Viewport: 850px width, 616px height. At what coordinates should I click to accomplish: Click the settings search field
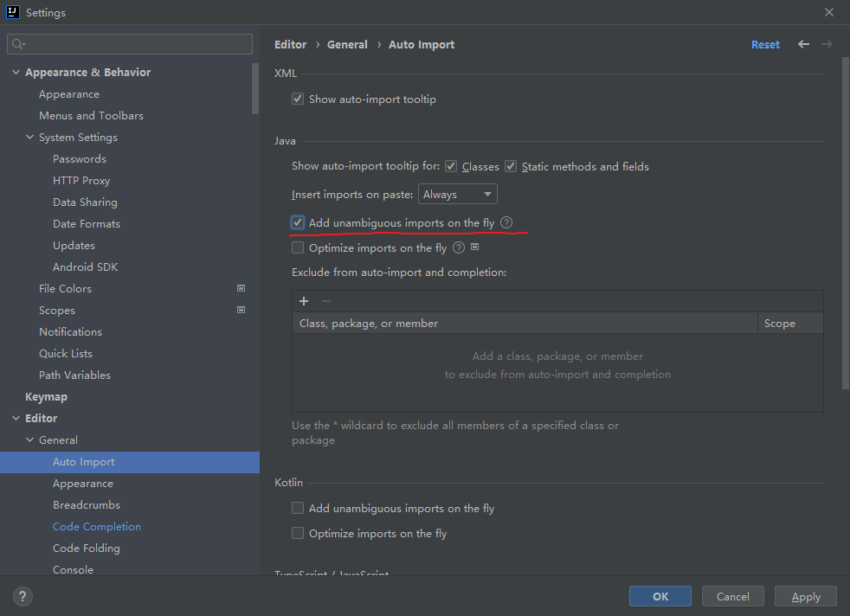click(130, 44)
